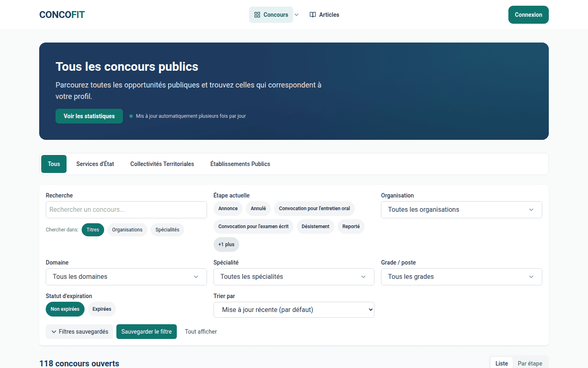
Task: Switch to Collectivités Territoriales tab
Action: point(162,164)
